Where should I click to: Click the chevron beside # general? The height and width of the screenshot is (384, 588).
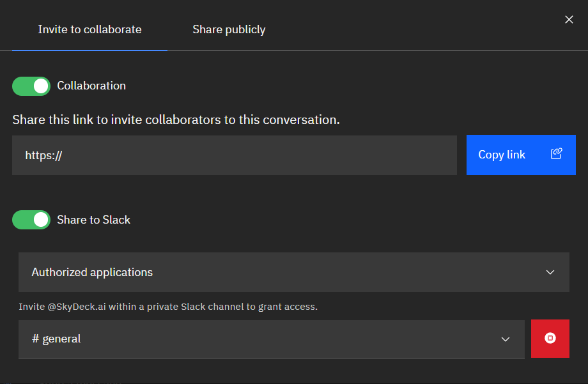(506, 339)
